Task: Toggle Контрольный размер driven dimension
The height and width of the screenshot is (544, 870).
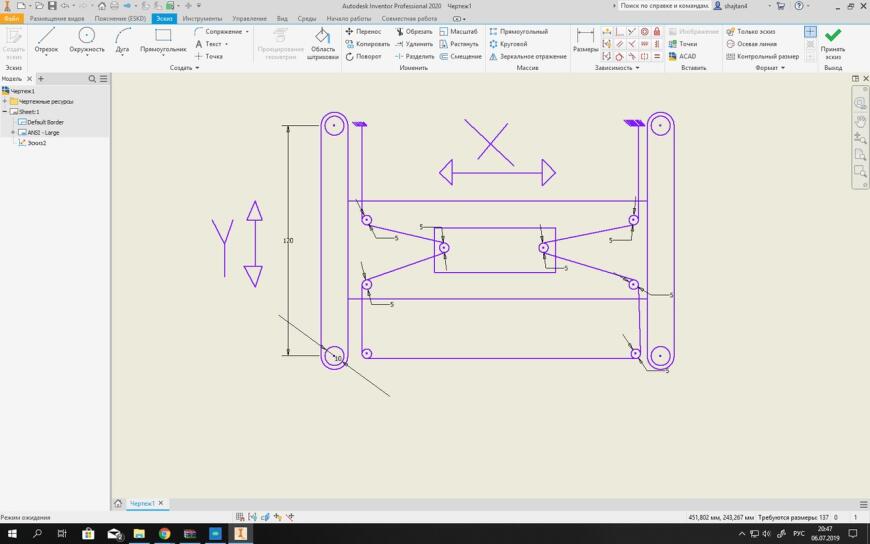Action: click(x=763, y=56)
